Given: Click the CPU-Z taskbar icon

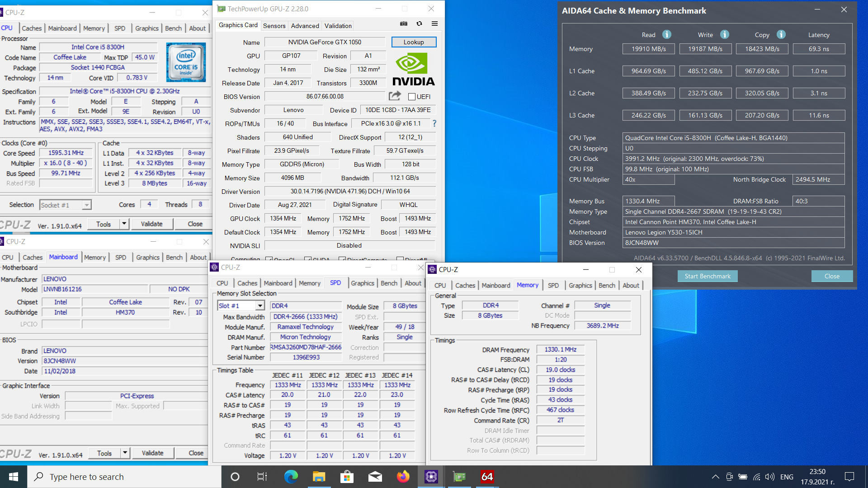Looking at the screenshot, I should [x=431, y=477].
